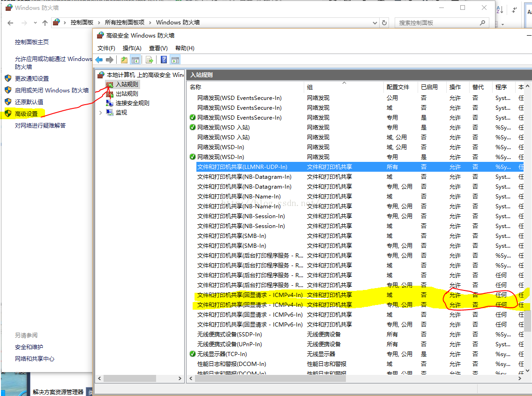Go back in Windows 防火墙 window
The image size is (532, 396).
point(10,23)
